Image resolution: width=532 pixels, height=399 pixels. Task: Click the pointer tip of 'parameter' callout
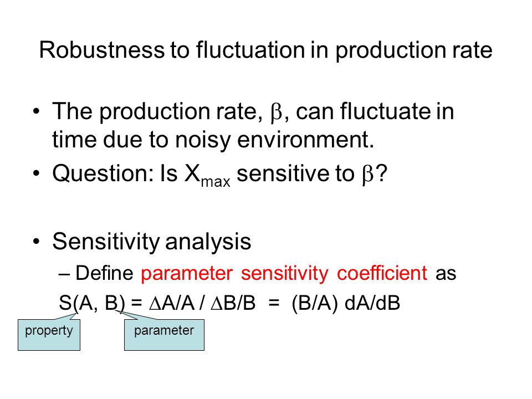pyautogui.click(x=116, y=311)
